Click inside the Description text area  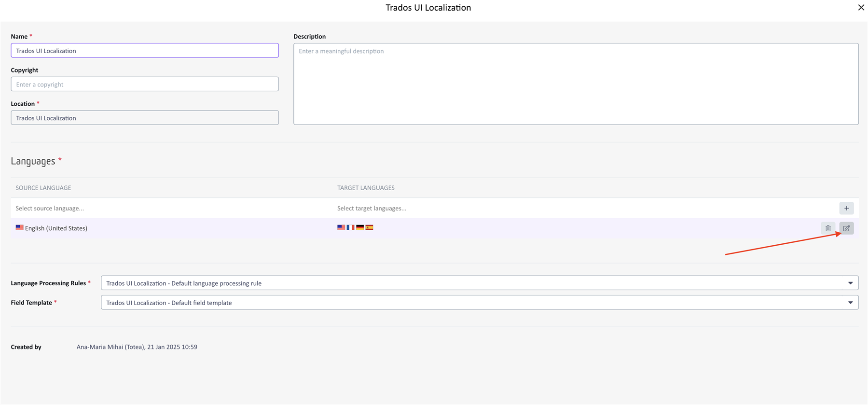[x=576, y=84]
